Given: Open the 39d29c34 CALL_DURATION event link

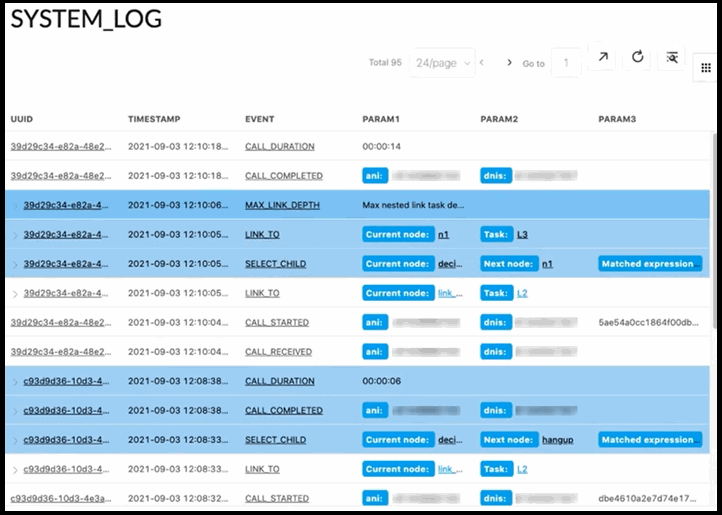Looking at the screenshot, I should click(x=279, y=146).
